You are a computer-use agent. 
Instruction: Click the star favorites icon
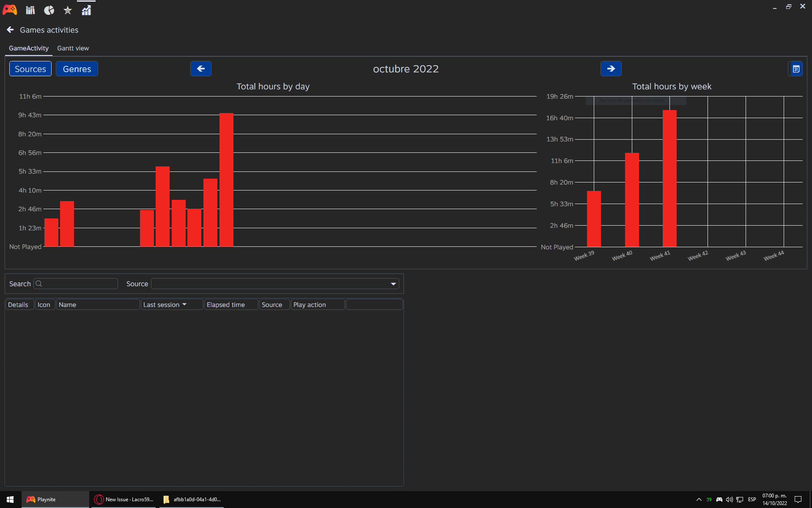[x=67, y=10]
